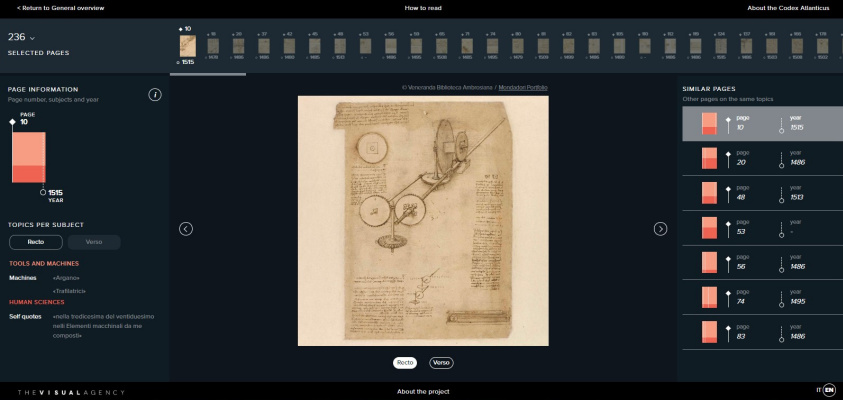Click the main manuscript page image

(x=423, y=221)
